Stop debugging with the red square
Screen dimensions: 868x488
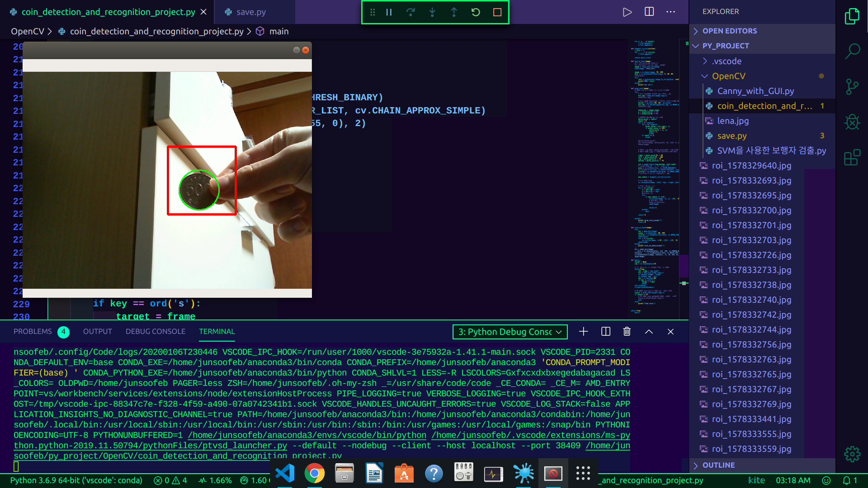497,12
